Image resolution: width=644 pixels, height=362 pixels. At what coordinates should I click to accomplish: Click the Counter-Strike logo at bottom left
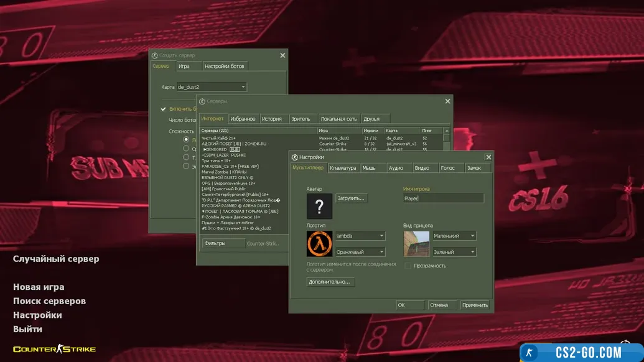pos(54,349)
